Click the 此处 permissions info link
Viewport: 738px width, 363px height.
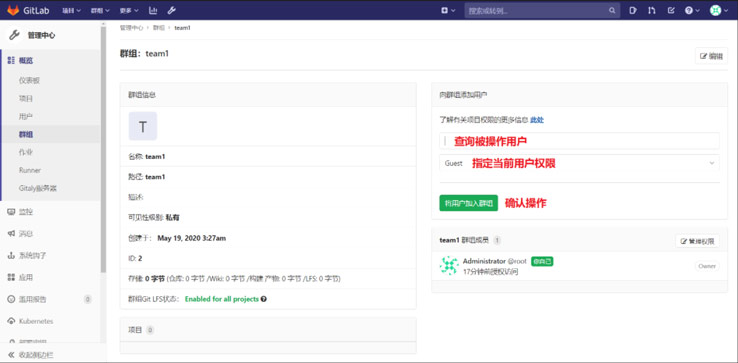point(537,120)
